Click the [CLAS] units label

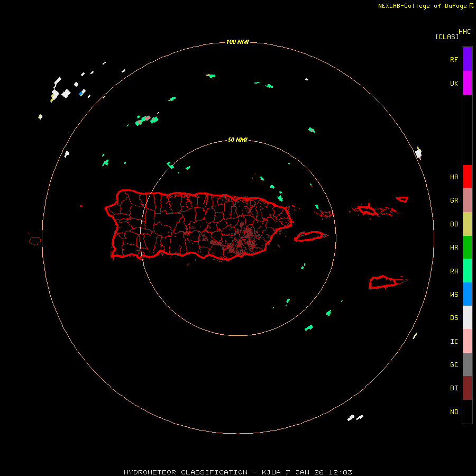click(447, 36)
